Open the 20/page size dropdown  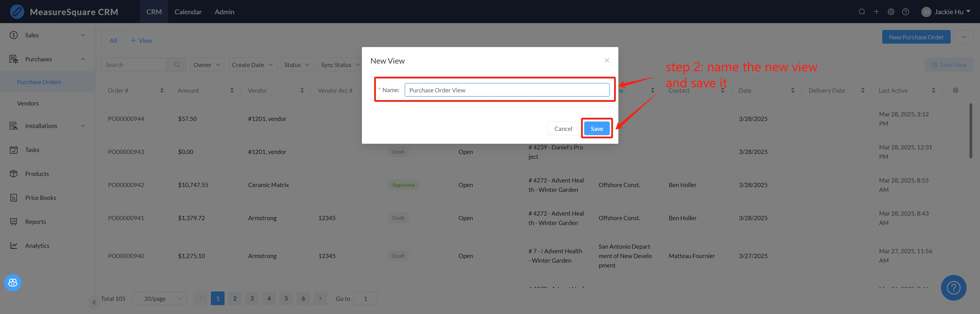coord(159,298)
